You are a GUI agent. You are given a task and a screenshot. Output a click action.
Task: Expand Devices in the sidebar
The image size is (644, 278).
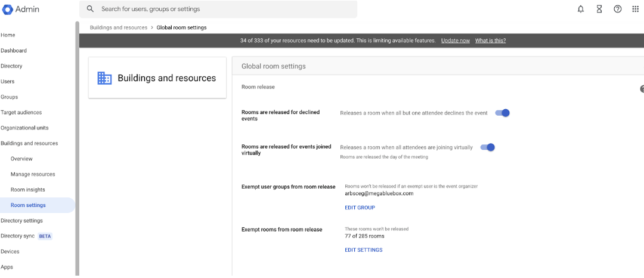(x=10, y=251)
